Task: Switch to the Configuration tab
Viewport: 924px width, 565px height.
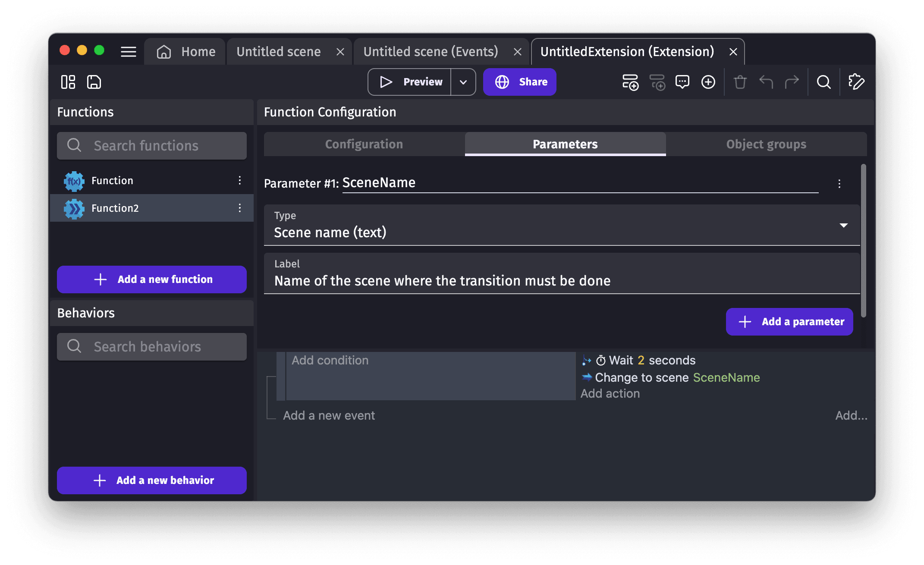Action: 364,144
